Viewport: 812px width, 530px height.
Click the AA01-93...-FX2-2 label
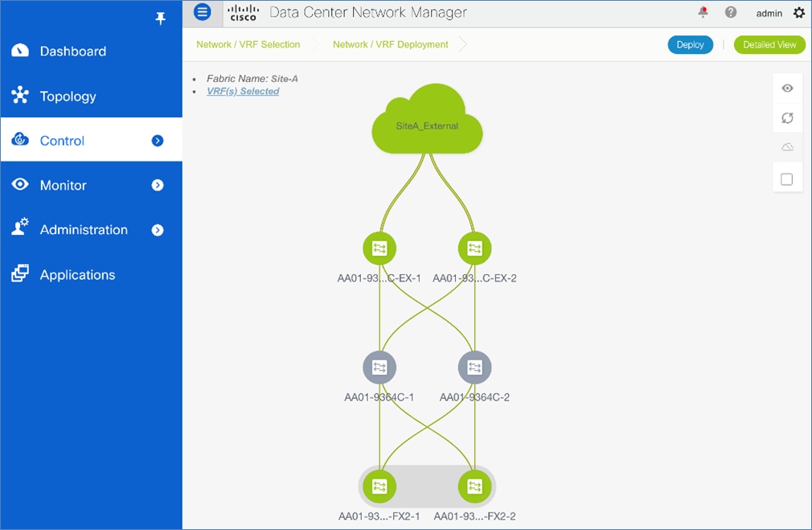(x=474, y=516)
